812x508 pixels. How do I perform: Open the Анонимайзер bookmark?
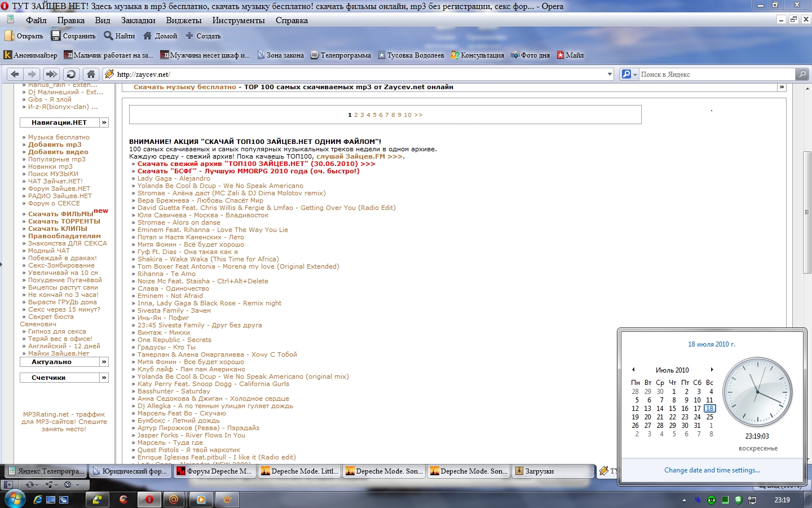30,55
